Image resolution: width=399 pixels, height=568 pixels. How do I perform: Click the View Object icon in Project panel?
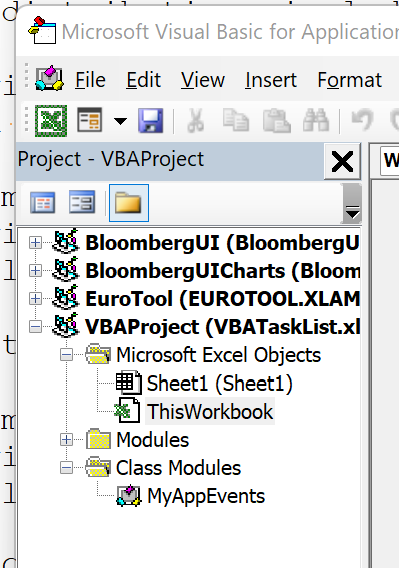click(x=82, y=202)
